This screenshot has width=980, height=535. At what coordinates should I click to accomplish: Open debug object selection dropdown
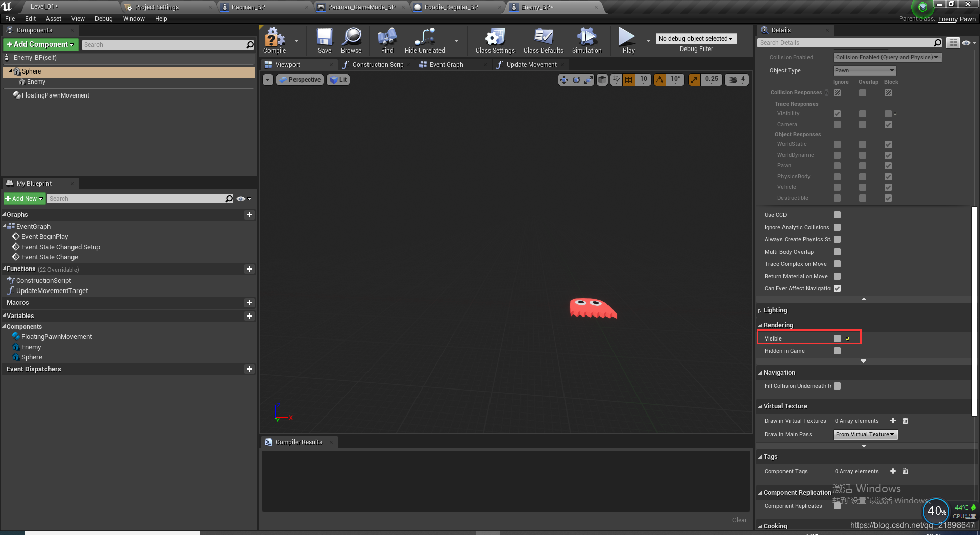[x=696, y=39]
